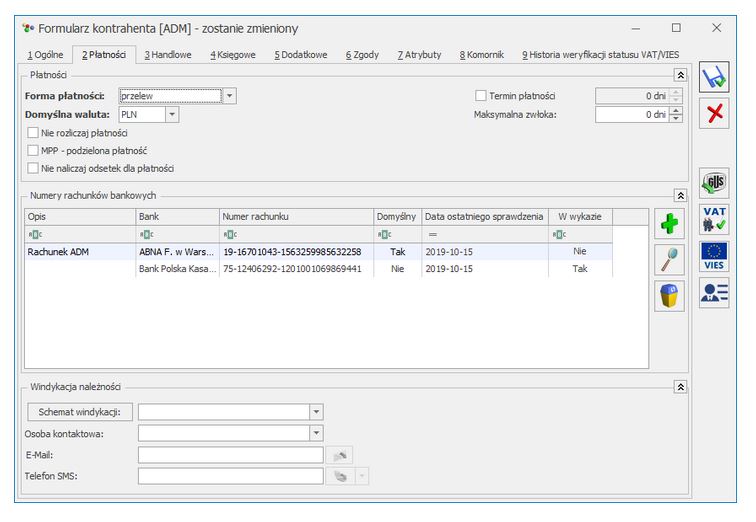This screenshot has height=522, width=756.
Task: Open the 8 Komornik tab
Action: click(481, 55)
